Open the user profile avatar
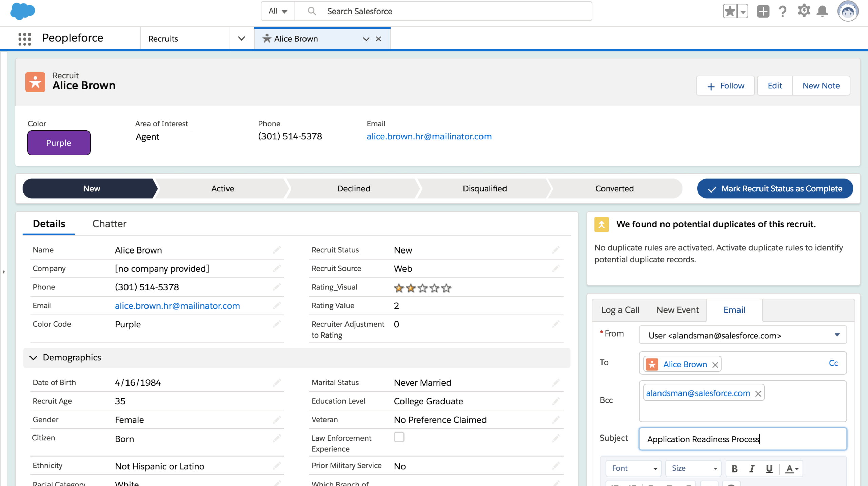 click(848, 12)
